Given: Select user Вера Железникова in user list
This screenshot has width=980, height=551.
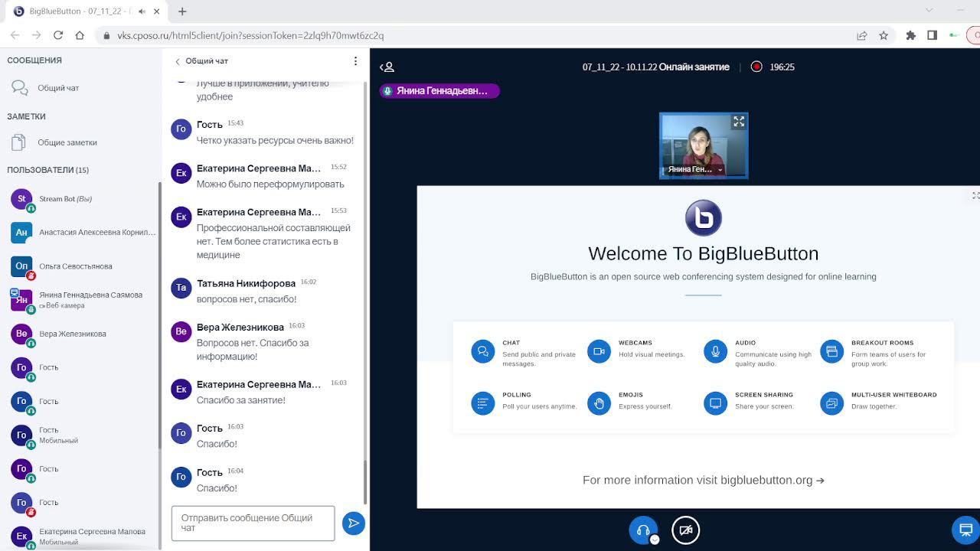Looking at the screenshot, I should [x=80, y=334].
